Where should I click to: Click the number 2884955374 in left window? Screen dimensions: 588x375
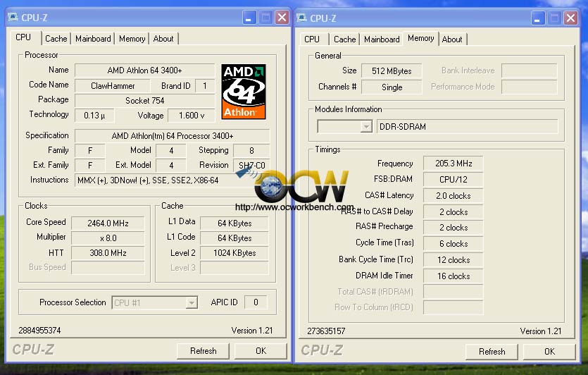click(39, 331)
